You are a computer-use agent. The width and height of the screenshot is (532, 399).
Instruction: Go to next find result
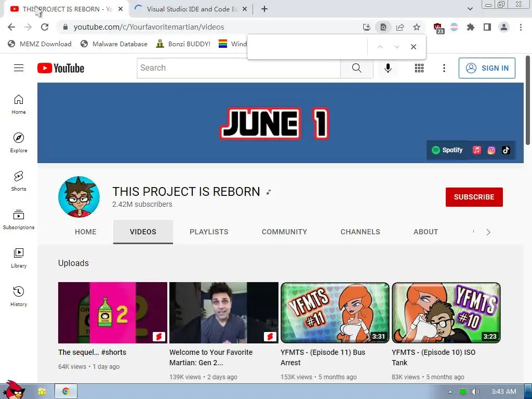tap(396, 47)
